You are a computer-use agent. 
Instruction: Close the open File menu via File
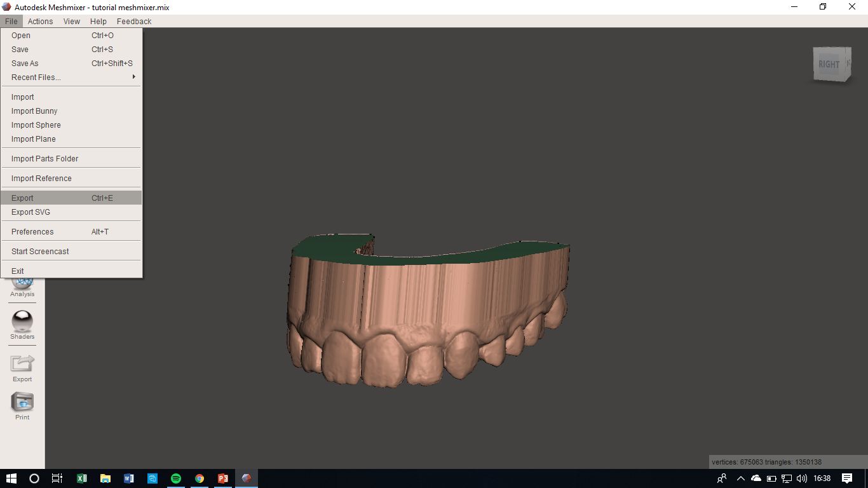pyautogui.click(x=11, y=21)
